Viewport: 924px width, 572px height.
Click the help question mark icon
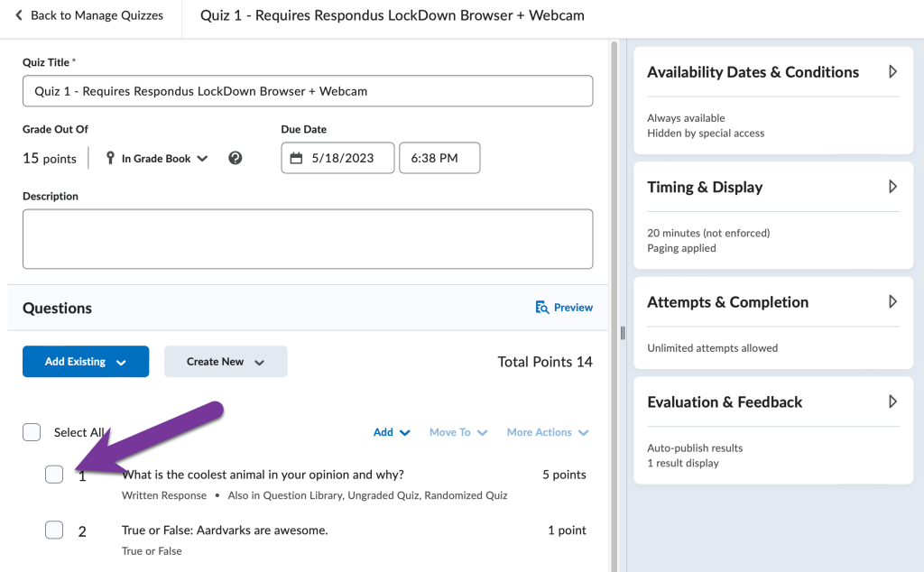(236, 158)
